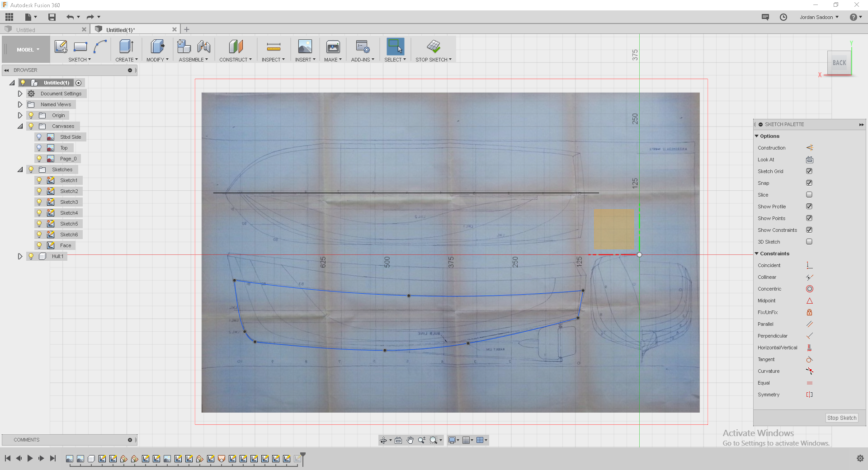Click the Stop Sketch checkmark icon in toolbar
The width and height of the screenshot is (868, 470).
click(433, 47)
